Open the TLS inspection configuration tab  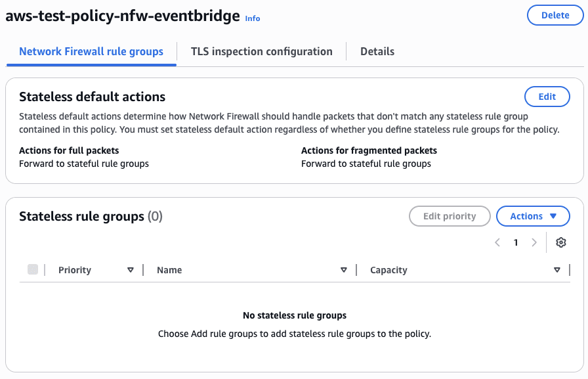click(261, 51)
